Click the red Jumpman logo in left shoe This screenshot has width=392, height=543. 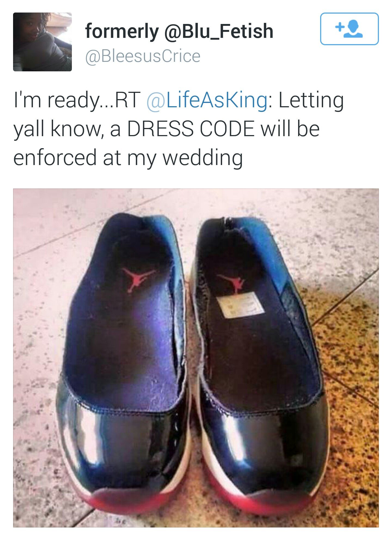pyautogui.click(x=138, y=278)
